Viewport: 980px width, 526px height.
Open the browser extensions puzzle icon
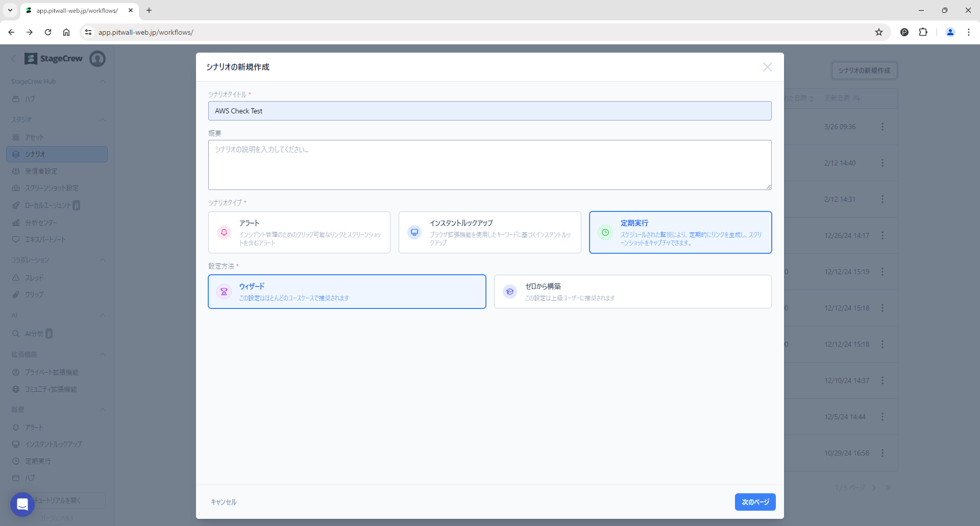point(923,32)
